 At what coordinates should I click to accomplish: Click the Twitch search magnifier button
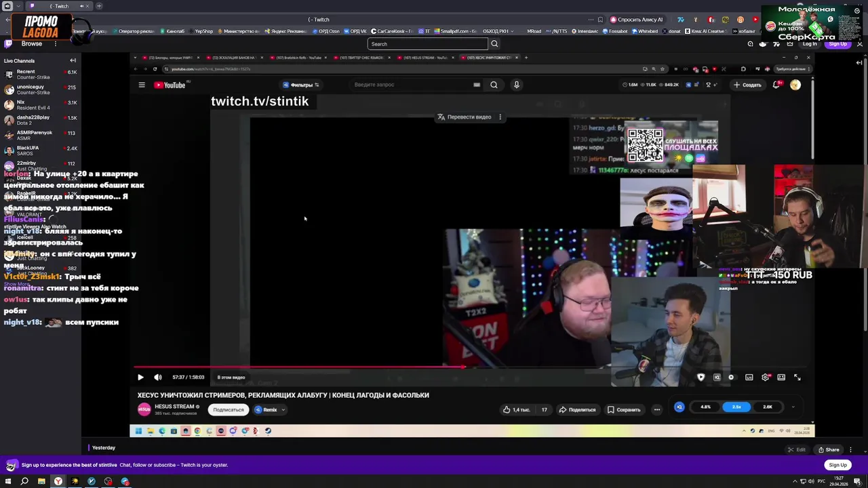pos(494,44)
